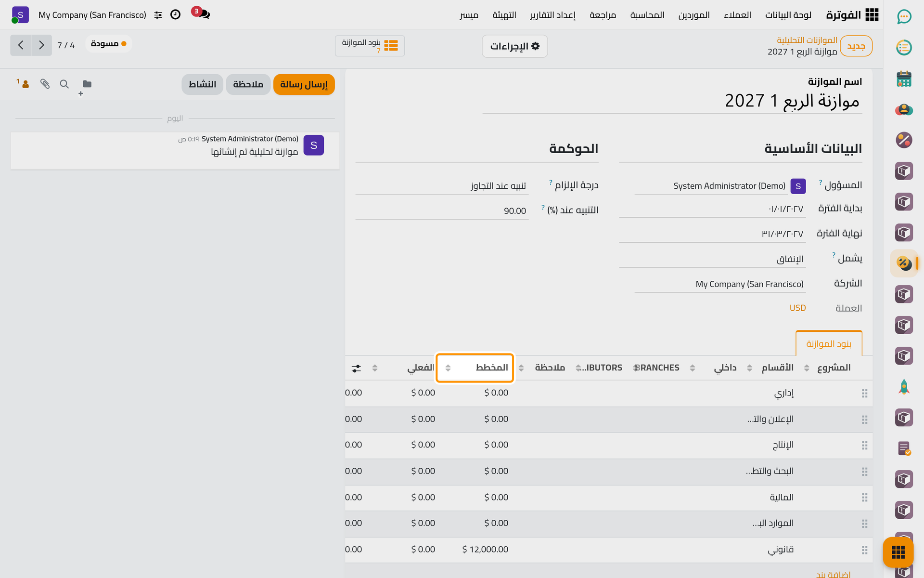The image size is (924, 578).
Task: Open يشمل selection field الإنفاق
Action: (712, 259)
